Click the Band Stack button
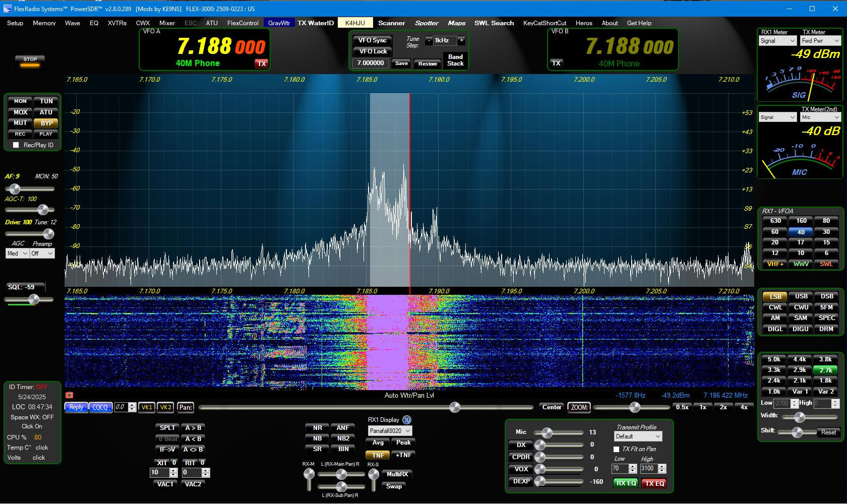The image size is (847, 504). 455,60
